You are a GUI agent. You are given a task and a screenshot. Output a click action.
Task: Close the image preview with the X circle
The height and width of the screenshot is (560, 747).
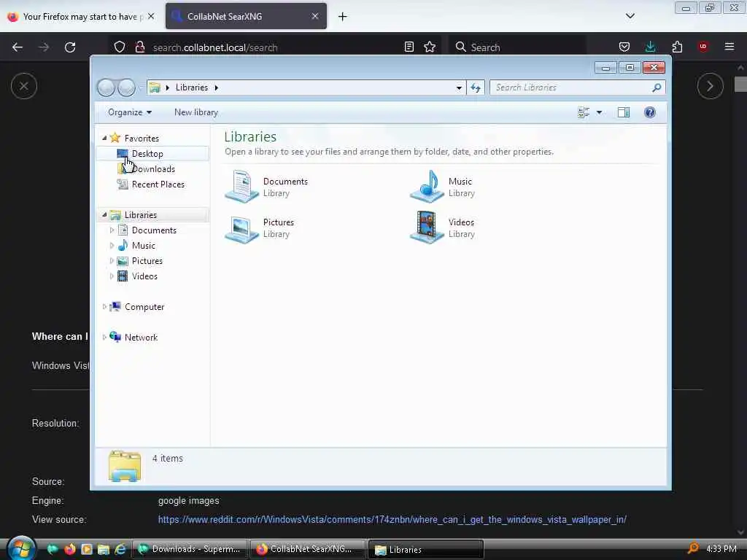(x=24, y=86)
